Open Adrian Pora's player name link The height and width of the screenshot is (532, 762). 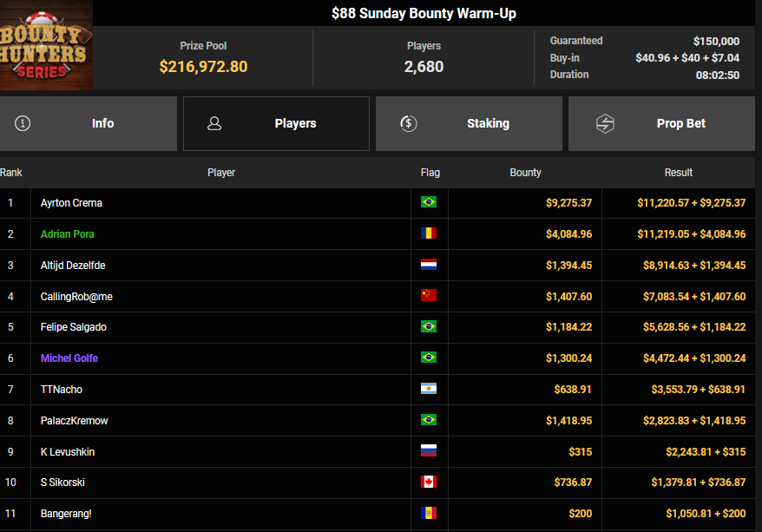[68, 234]
